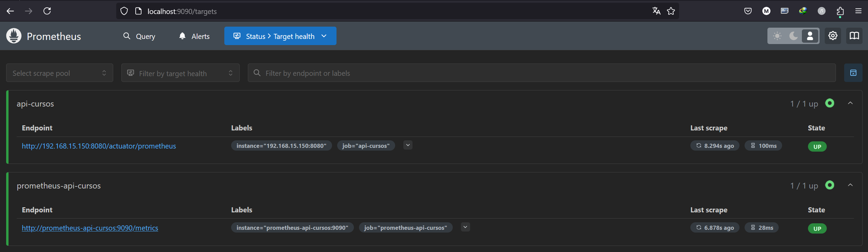Click the api-cursos pool title
Viewport: 868px width, 252px height.
pos(35,104)
